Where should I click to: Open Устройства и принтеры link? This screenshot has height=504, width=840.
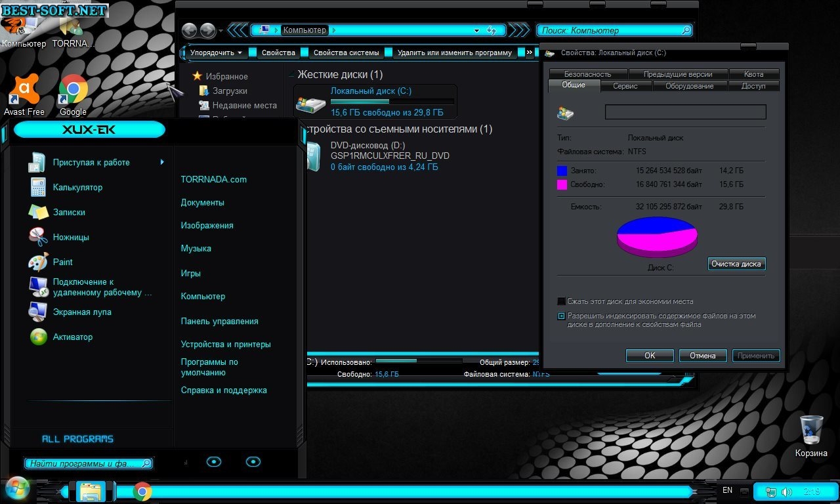pos(226,344)
